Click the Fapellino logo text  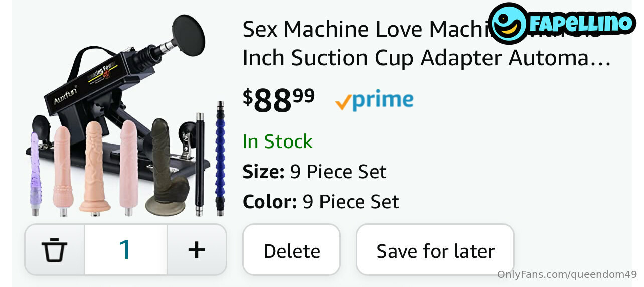tap(582, 23)
